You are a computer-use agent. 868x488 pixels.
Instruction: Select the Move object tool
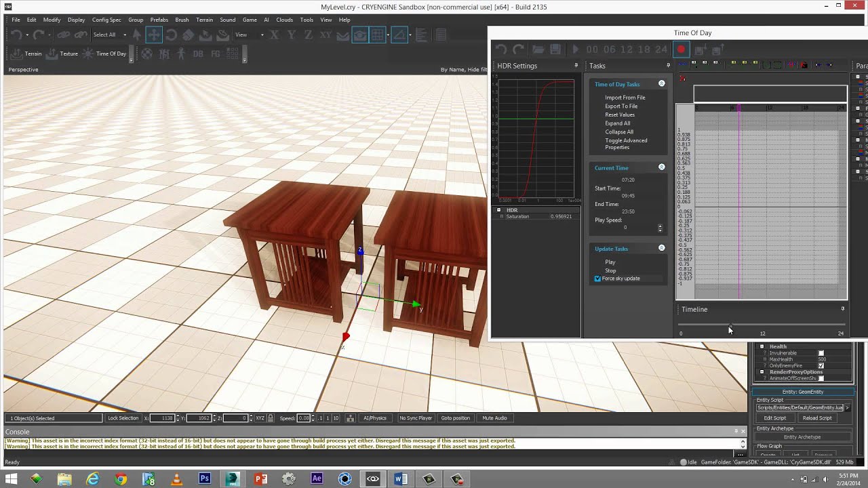click(154, 35)
